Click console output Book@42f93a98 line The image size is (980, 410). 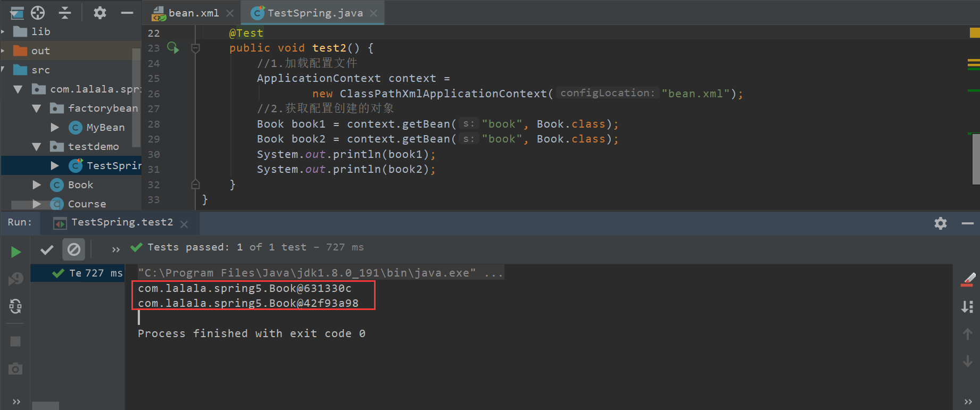[248, 303]
